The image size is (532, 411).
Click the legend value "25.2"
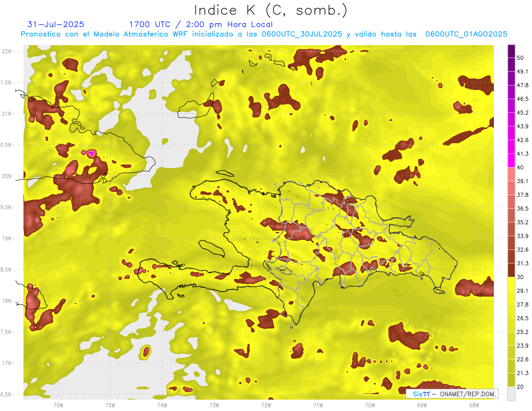pos(523,332)
